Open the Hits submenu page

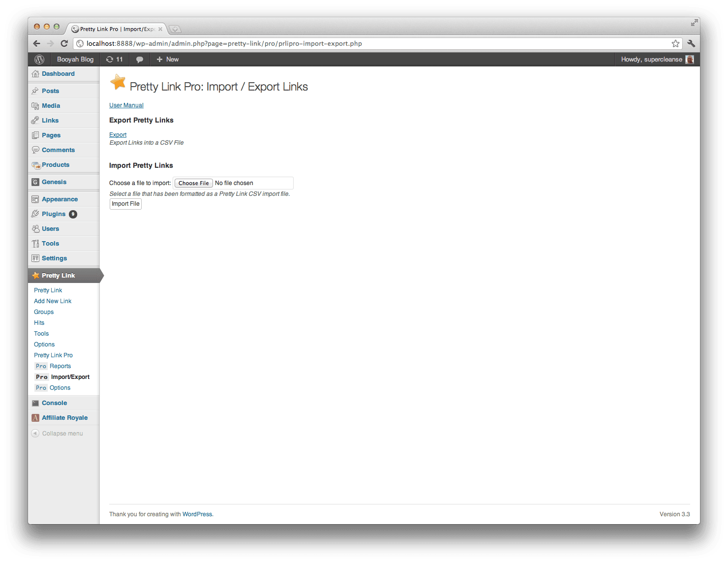point(39,323)
